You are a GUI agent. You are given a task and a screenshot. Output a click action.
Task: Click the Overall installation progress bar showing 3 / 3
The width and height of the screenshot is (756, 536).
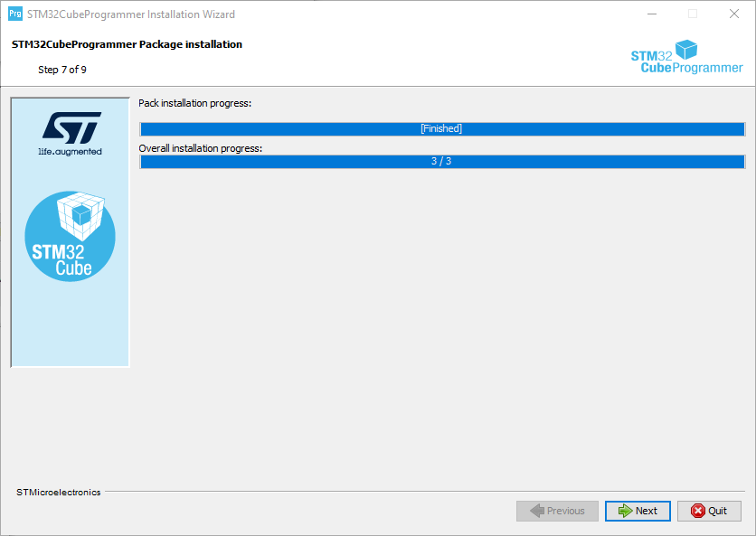click(441, 161)
